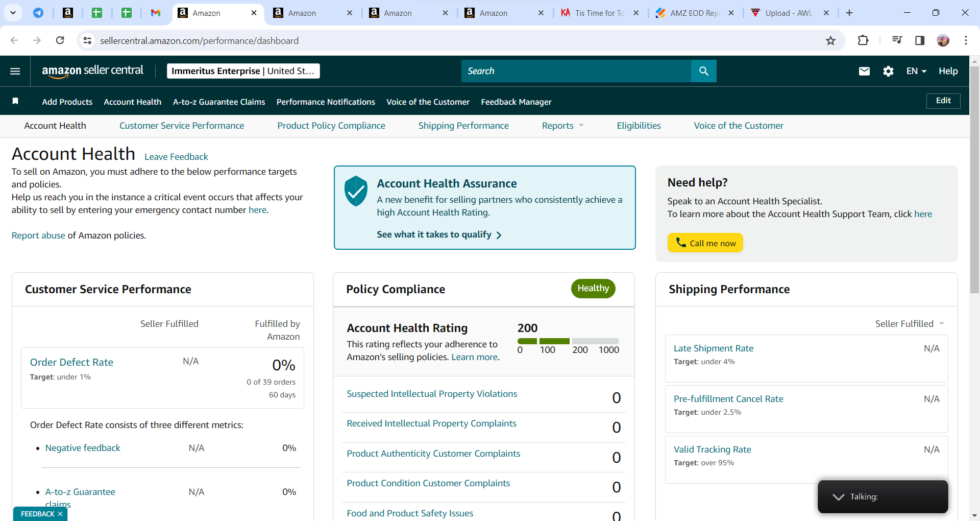The width and height of the screenshot is (980, 521).
Task: Close the Tis Time for To tab
Action: 636,13
